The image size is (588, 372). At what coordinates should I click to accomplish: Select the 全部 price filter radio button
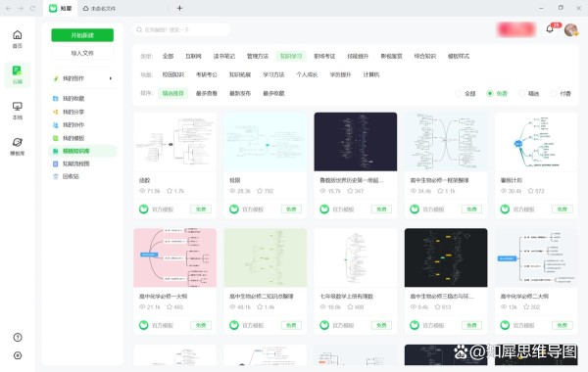click(x=458, y=93)
